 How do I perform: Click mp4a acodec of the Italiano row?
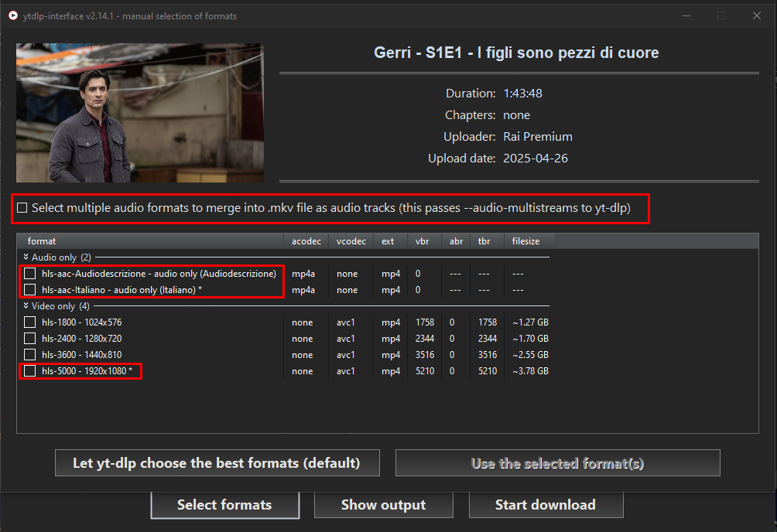(x=303, y=290)
